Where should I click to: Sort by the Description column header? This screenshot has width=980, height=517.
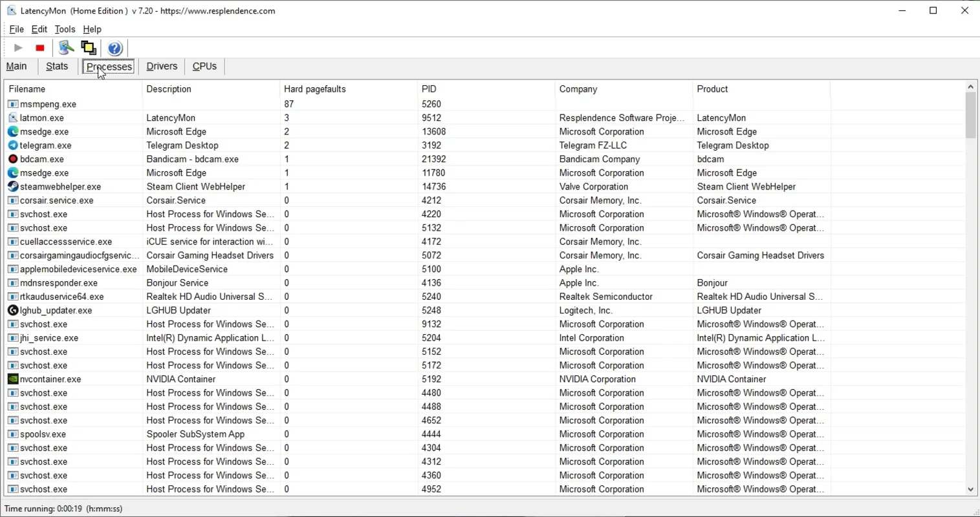pos(211,89)
